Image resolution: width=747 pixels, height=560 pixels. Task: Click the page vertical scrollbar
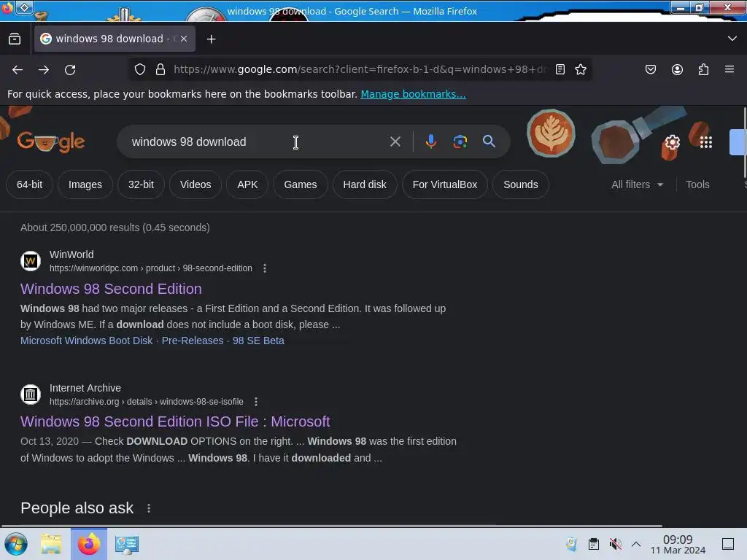pos(744,143)
